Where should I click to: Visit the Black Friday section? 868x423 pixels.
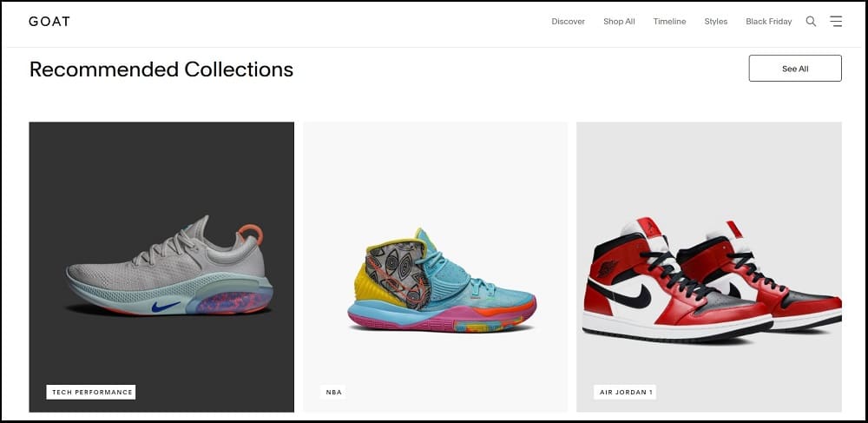click(768, 22)
